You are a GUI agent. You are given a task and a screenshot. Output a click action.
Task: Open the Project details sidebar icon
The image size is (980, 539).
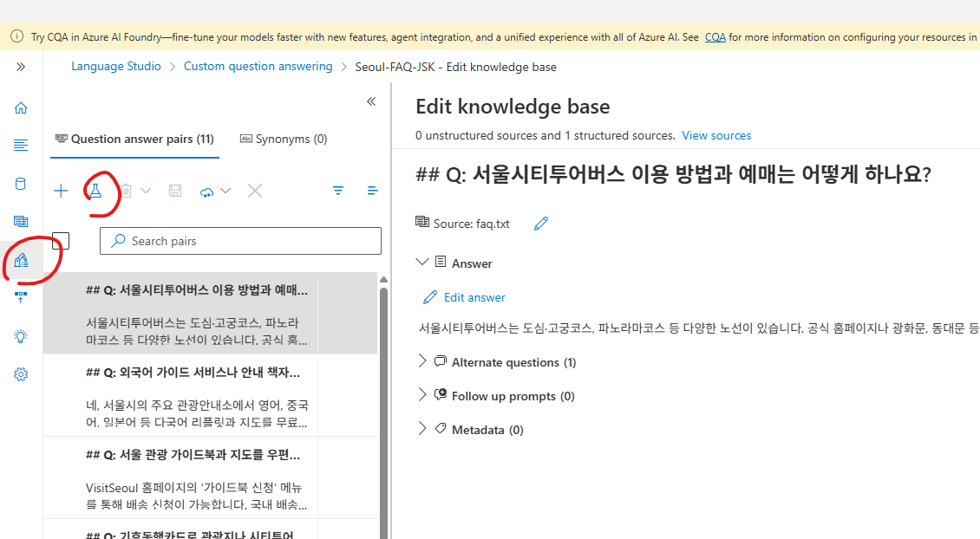pyautogui.click(x=21, y=146)
